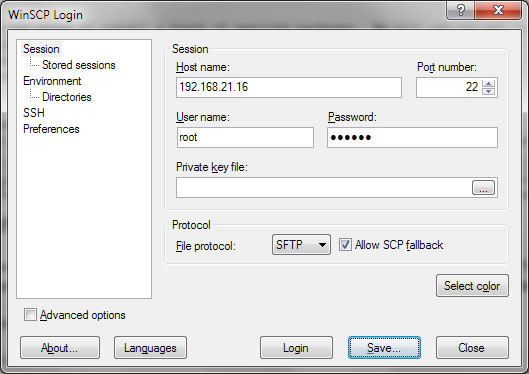Click the Select color button
The height and width of the screenshot is (374, 529).
pyautogui.click(x=472, y=286)
